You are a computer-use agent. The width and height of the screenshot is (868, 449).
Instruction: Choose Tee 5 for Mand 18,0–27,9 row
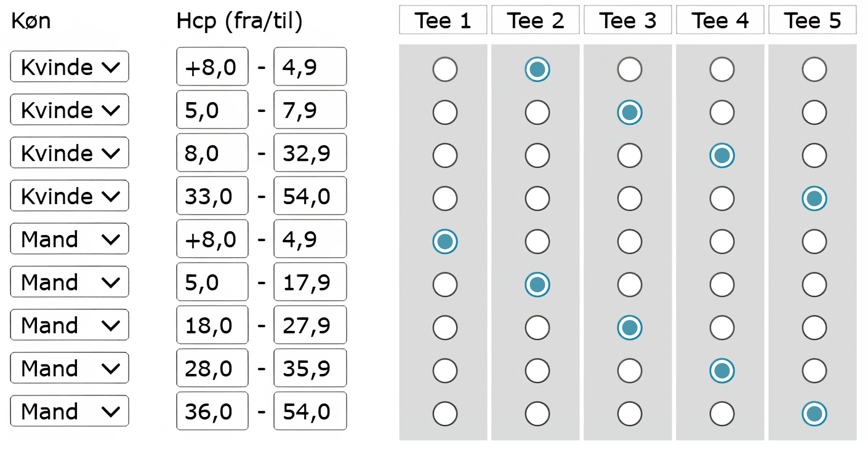click(814, 328)
